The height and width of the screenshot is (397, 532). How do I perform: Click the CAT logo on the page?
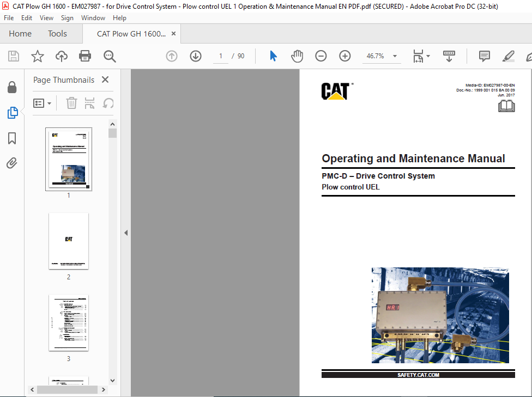pos(337,91)
